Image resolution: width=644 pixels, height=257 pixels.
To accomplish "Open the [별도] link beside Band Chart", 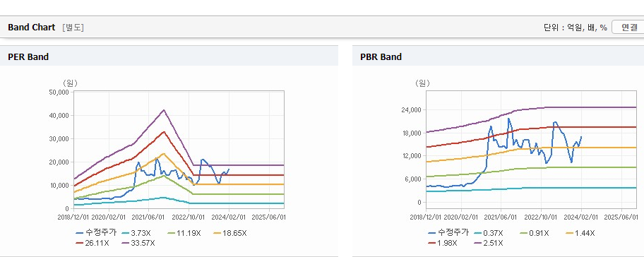I will tap(73, 28).
